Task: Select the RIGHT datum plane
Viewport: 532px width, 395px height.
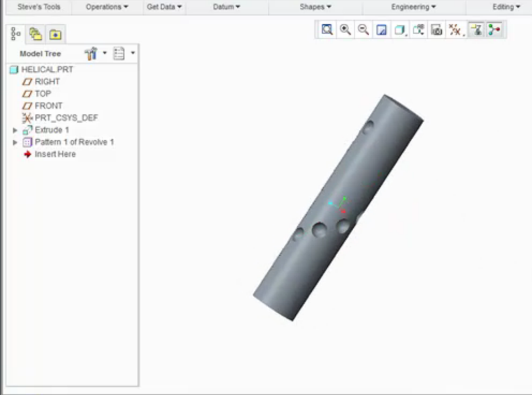Action: [47, 82]
